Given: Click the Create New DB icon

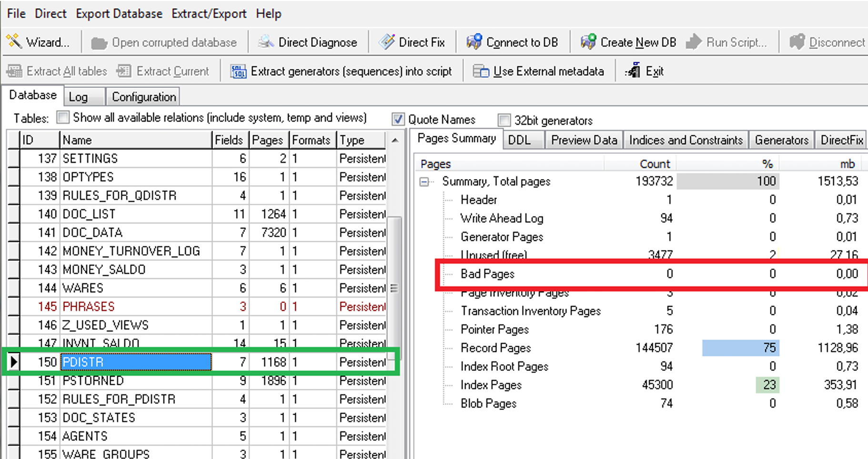Looking at the screenshot, I should click(x=588, y=42).
